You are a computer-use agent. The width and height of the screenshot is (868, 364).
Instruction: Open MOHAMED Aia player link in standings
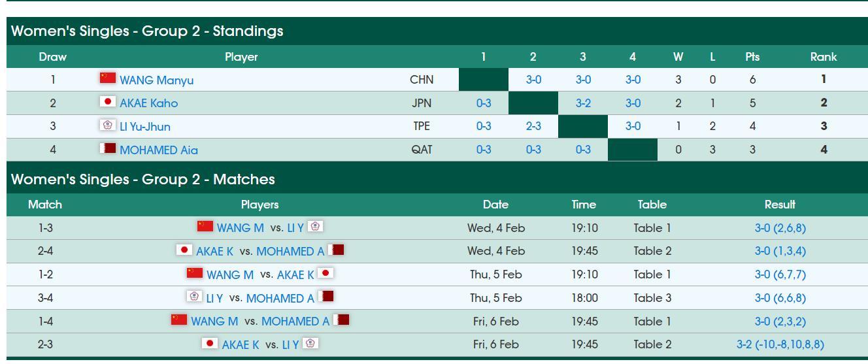click(158, 150)
